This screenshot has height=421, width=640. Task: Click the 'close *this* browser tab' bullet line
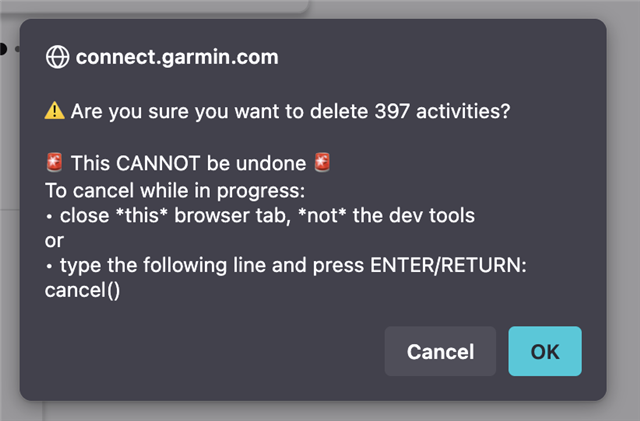[175, 216]
